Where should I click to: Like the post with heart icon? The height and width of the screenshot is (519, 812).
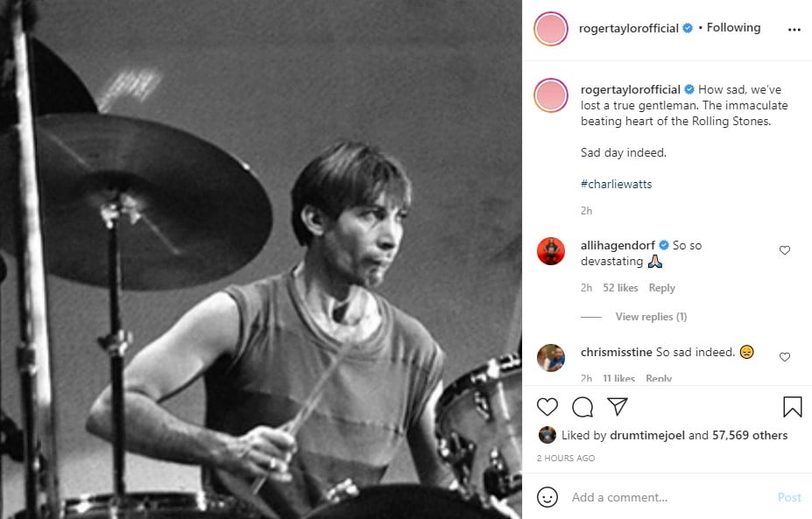pyautogui.click(x=547, y=407)
